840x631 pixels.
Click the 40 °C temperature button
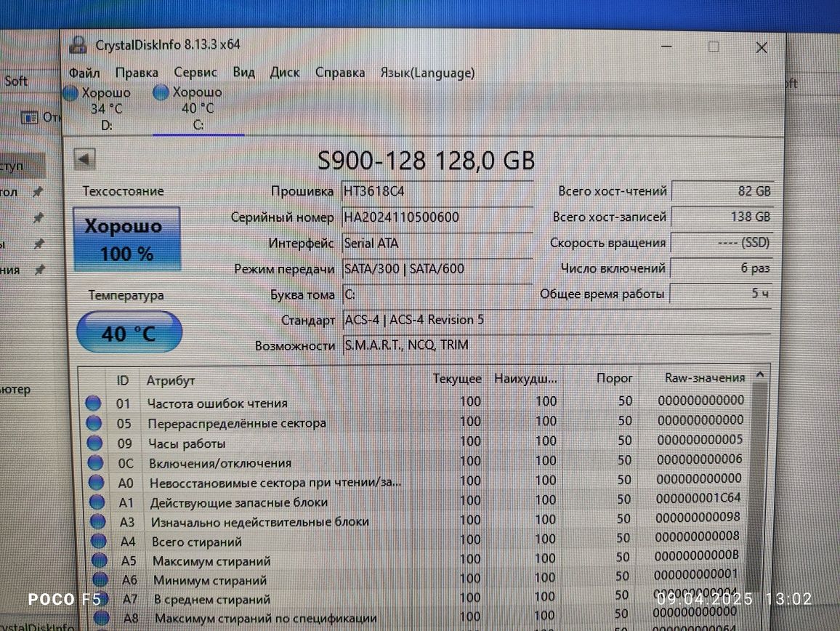coord(129,332)
